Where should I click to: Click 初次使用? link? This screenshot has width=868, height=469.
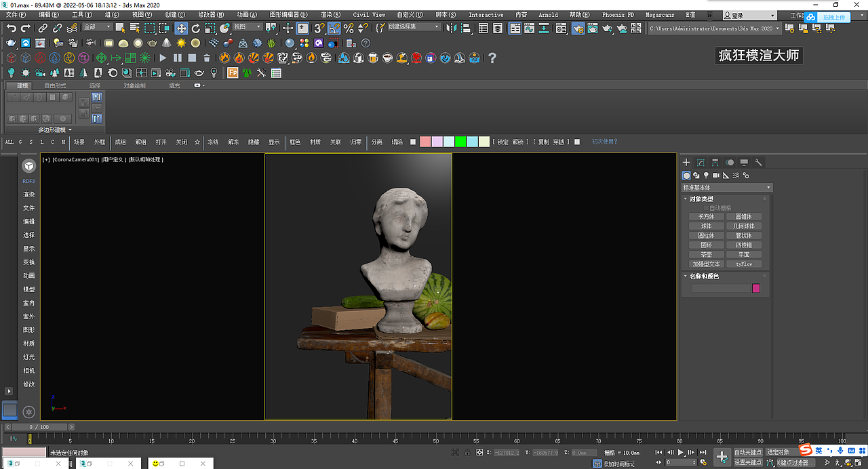pyautogui.click(x=605, y=142)
